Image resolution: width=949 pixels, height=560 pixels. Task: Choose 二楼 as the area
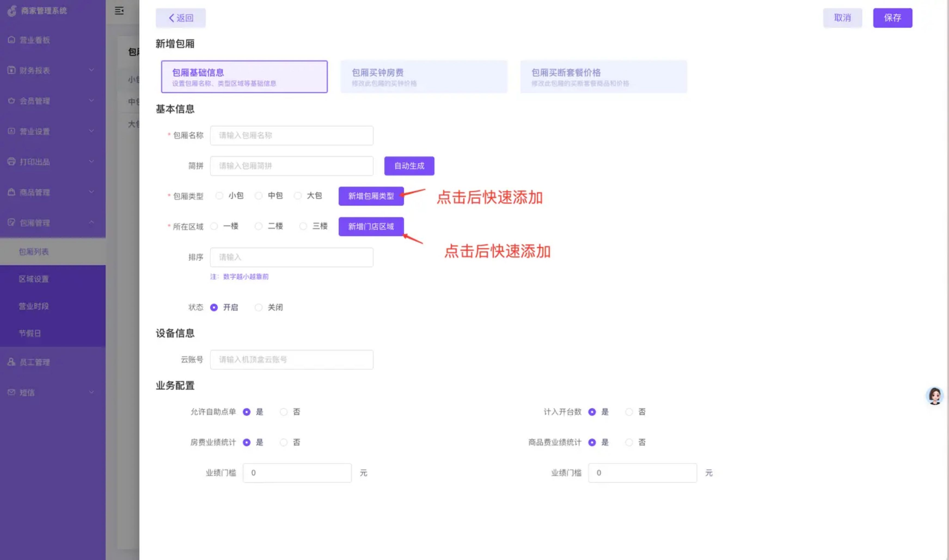tap(259, 226)
